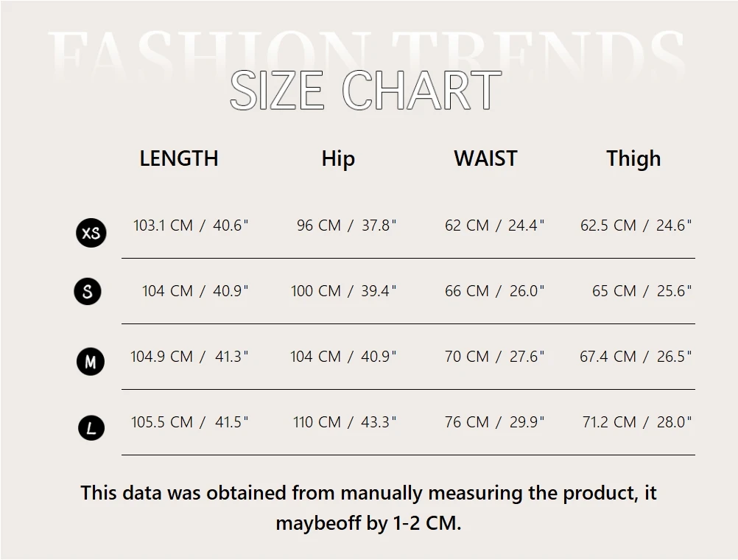
Task: Select S thigh 65 CM / 25.6" value
Action: (x=642, y=290)
